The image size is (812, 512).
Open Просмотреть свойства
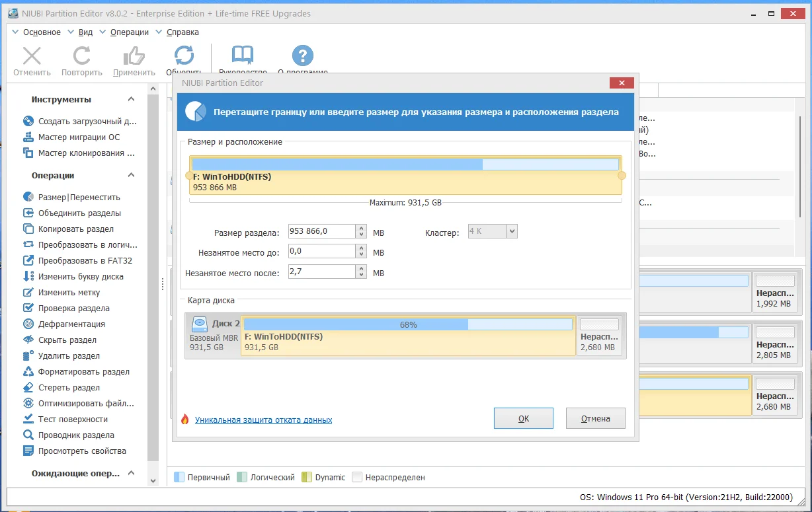74,451
